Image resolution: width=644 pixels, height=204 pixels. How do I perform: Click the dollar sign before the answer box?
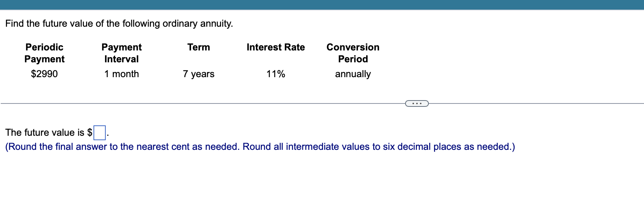click(x=90, y=132)
